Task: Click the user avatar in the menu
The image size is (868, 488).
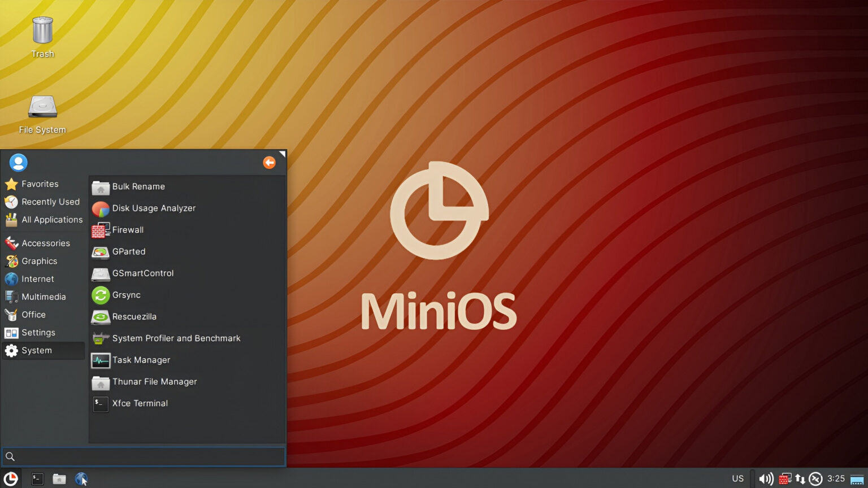Action: click(x=19, y=162)
